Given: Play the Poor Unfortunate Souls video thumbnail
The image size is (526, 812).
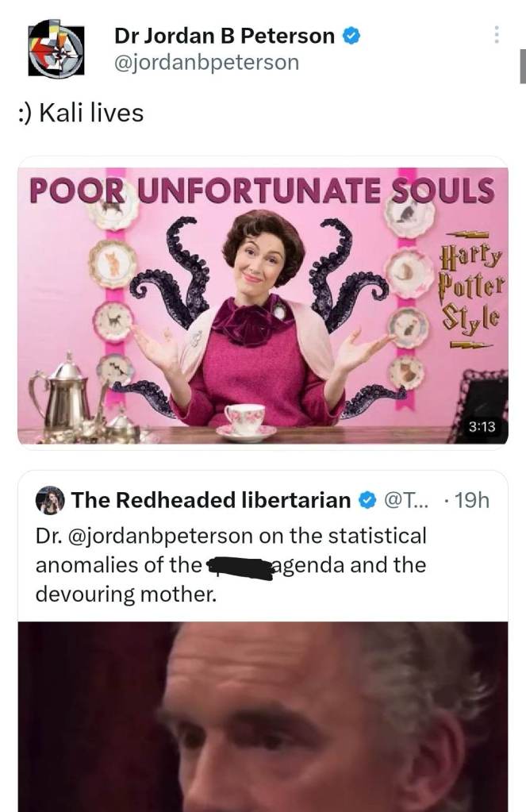Looking at the screenshot, I should [x=263, y=306].
